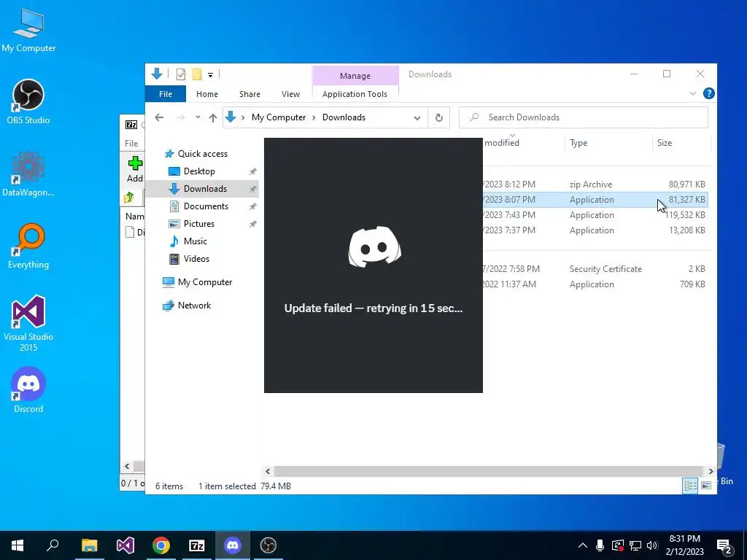Select Downloads in navigation pane

202,189
